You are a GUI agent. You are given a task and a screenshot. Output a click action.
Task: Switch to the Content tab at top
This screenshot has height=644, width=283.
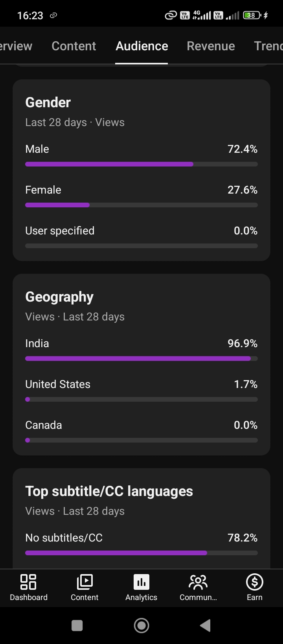coord(74,46)
